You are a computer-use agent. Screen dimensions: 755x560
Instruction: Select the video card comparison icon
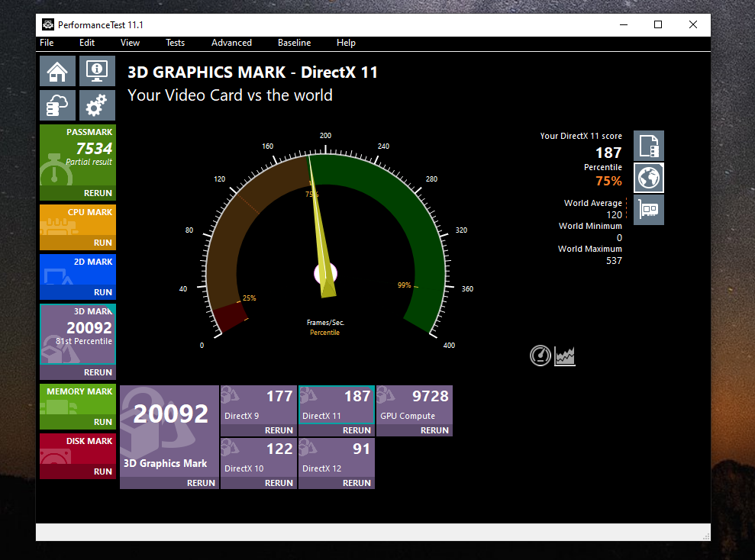coord(649,210)
